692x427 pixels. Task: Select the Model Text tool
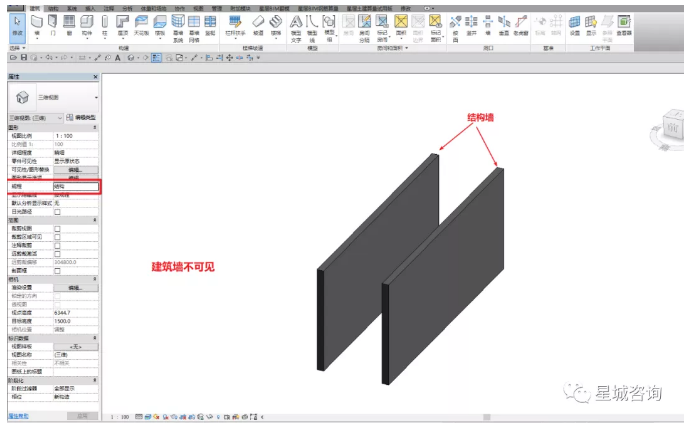[296, 28]
